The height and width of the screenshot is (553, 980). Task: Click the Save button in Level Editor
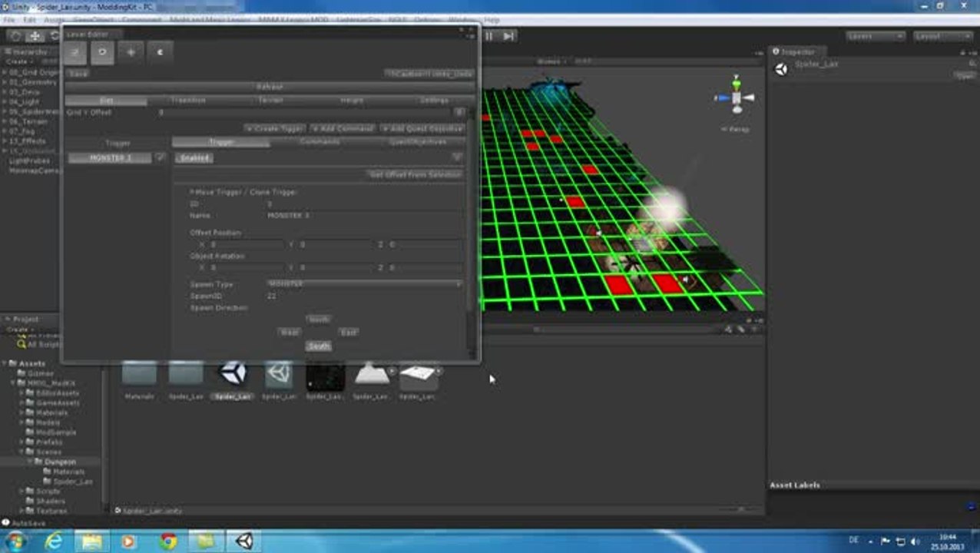pos(78,74)
